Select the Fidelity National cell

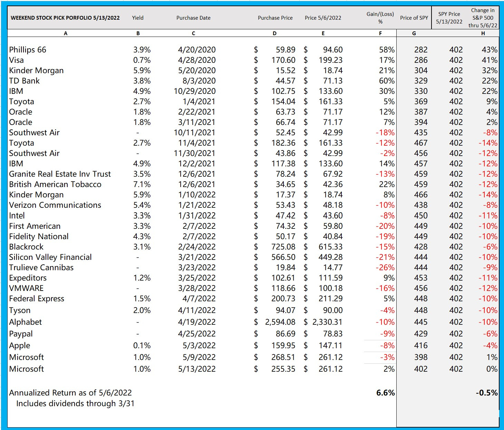(x=39, y=236)
